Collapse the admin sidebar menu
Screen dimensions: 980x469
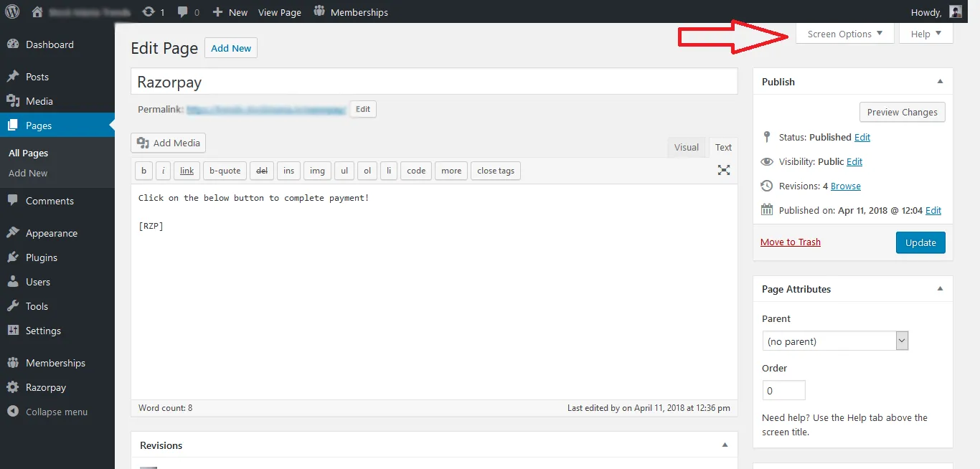coord(57,412)
